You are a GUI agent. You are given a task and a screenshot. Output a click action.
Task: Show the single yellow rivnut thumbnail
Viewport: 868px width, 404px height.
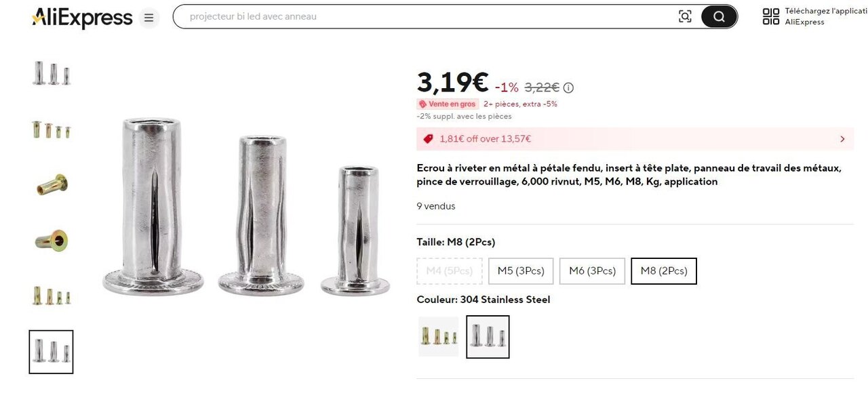pyautogui.click(x=52, y=184)
